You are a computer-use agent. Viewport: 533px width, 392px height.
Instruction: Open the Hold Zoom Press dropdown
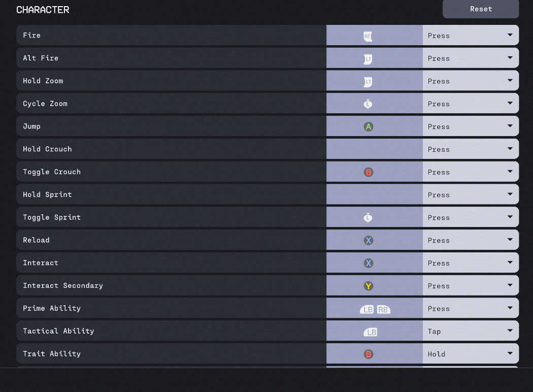(471, 81)
